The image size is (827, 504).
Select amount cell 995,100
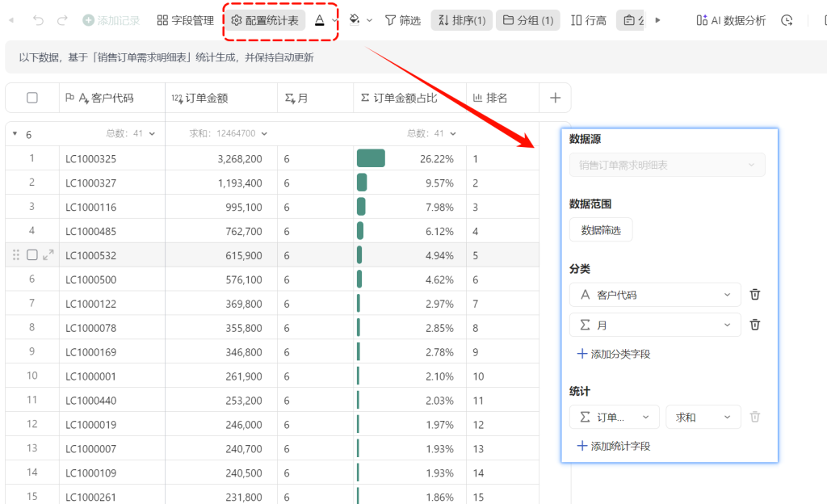point(221,208)
